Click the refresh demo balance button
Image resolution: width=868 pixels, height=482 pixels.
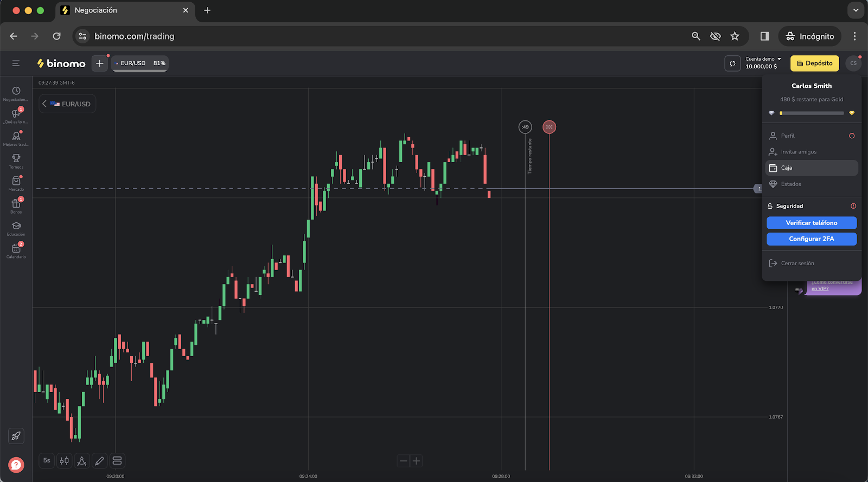pyautogui.click(x=732, y=63)
